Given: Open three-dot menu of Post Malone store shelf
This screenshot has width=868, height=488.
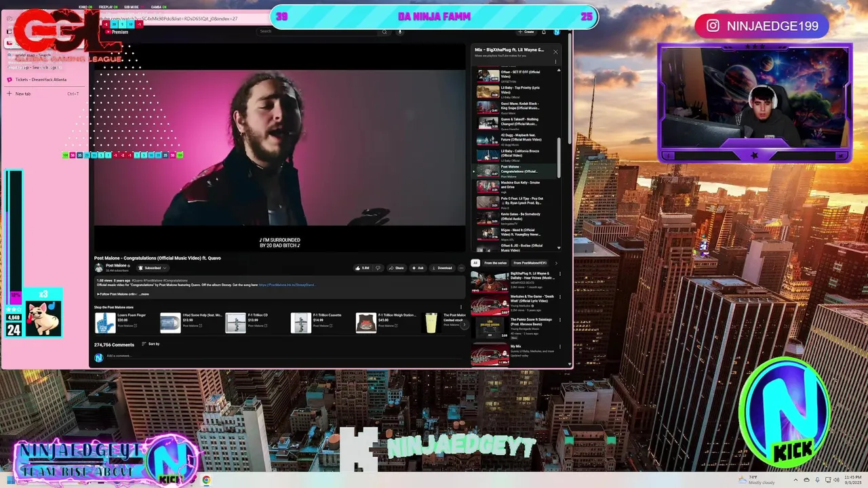Looking at the screenshot, I should coord(461,308).
